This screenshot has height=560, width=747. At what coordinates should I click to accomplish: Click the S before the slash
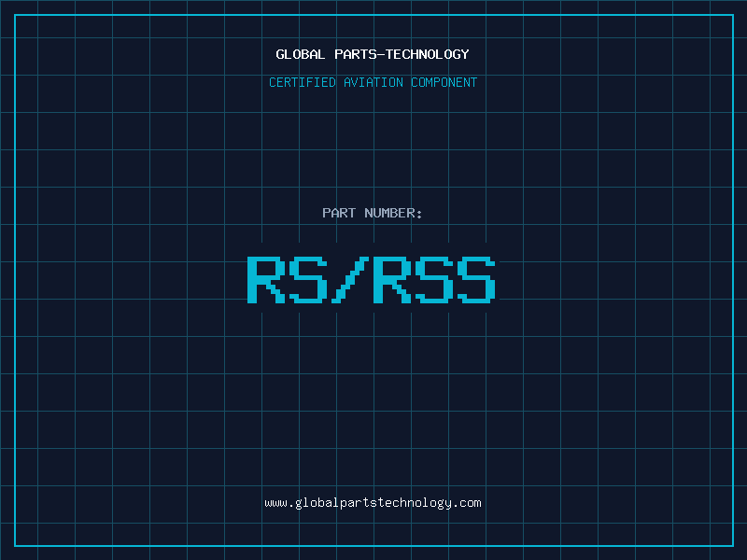point(307,279)
